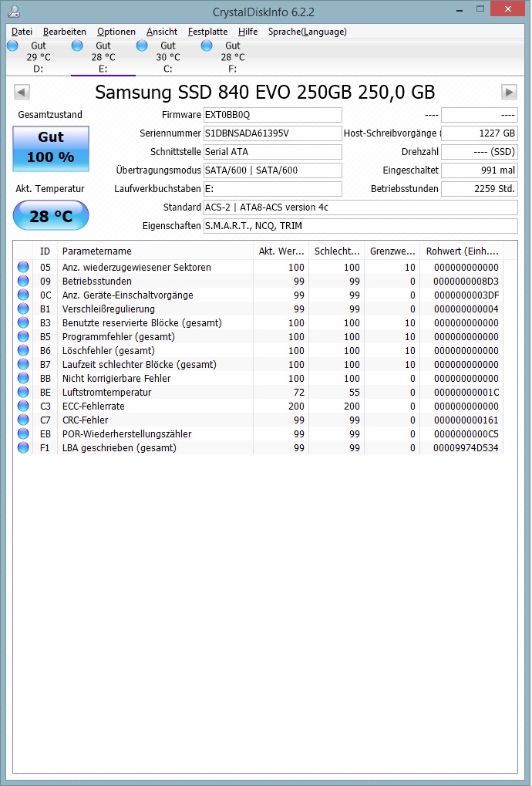532x786 pixels.
Task: Go to previous disk with left arrow
Action: pyautogui.click(x=22, y=92)
